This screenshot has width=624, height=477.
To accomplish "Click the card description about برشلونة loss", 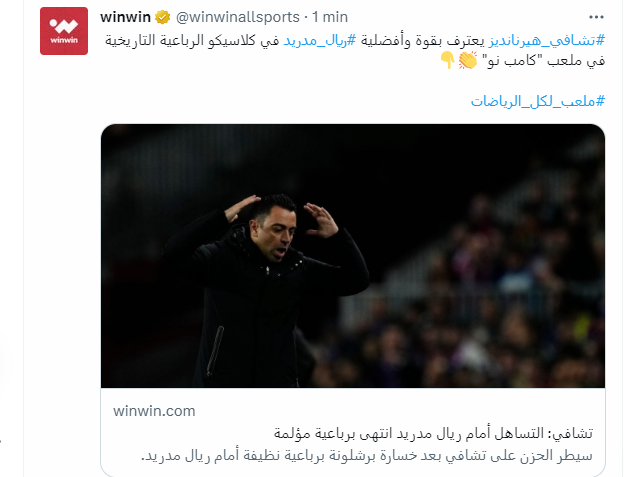I will pyautogui.click(x=367, y=455).
